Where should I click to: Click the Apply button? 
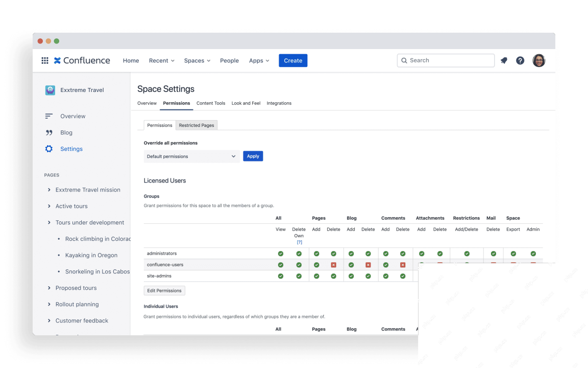pos(253,156)
